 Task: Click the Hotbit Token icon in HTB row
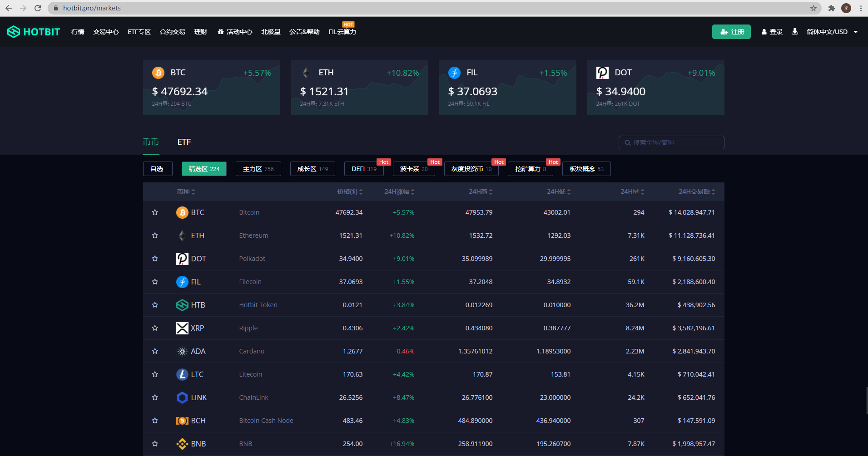tap(182, 305)
